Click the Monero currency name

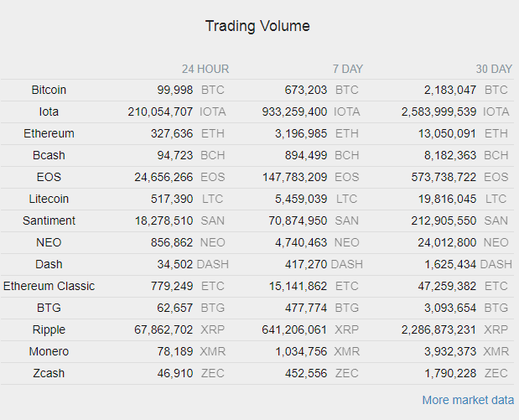click(49, 352)
